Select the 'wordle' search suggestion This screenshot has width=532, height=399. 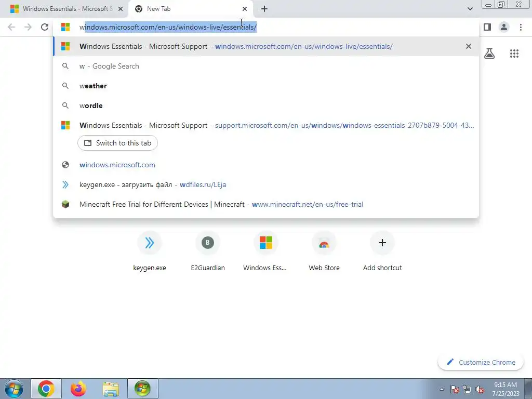point(266,105)
